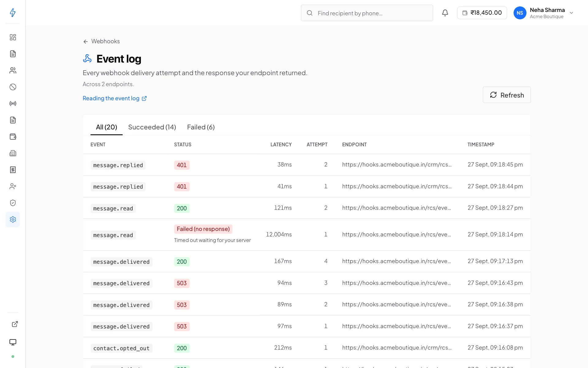
Task: Refresh the event log
Action: pyautogui.click(x=507, y=95)
